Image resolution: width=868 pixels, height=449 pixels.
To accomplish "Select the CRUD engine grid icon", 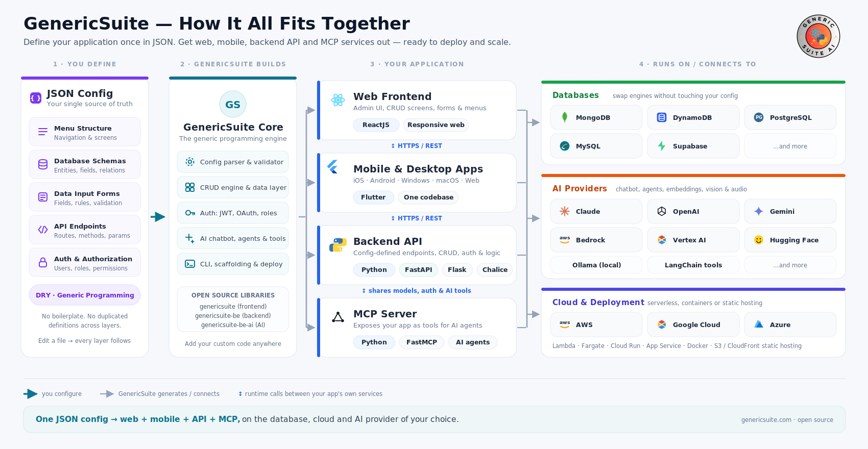I will pos(190,187).
